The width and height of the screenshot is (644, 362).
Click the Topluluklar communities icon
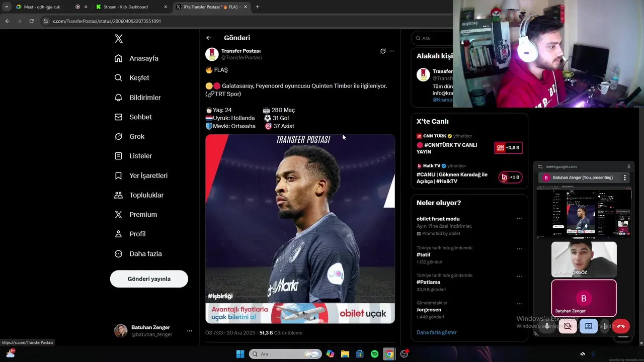coord(118,195)
